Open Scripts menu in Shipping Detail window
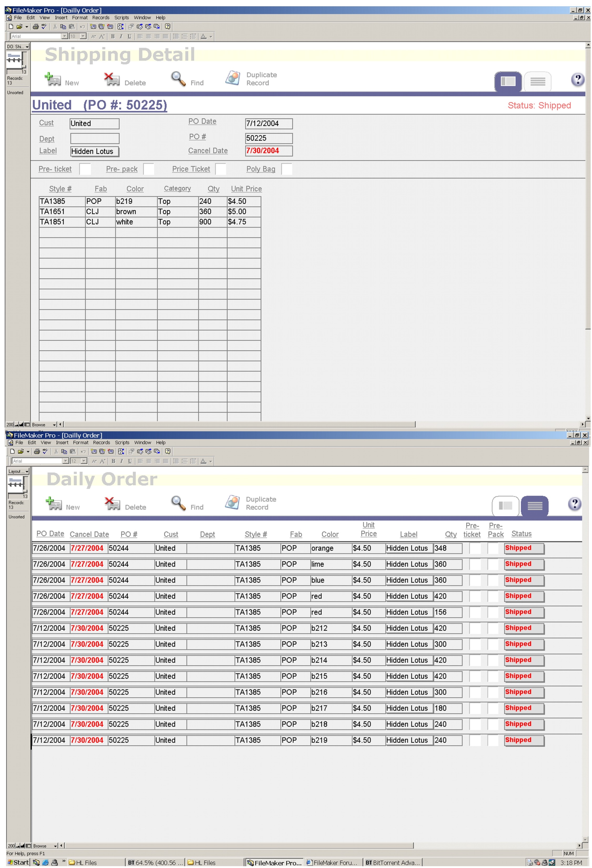The height and width of the screenshot is (868, 592). (x=121, y=18)
